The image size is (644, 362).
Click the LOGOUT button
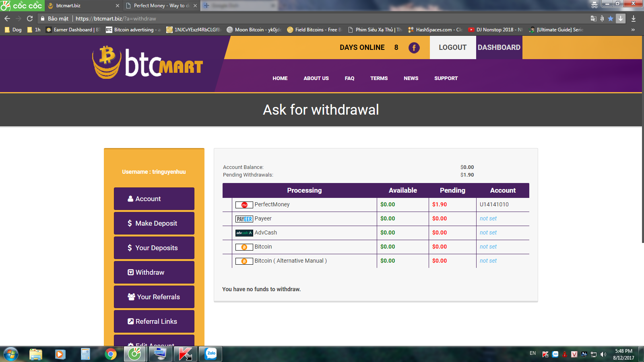(453, 47)
